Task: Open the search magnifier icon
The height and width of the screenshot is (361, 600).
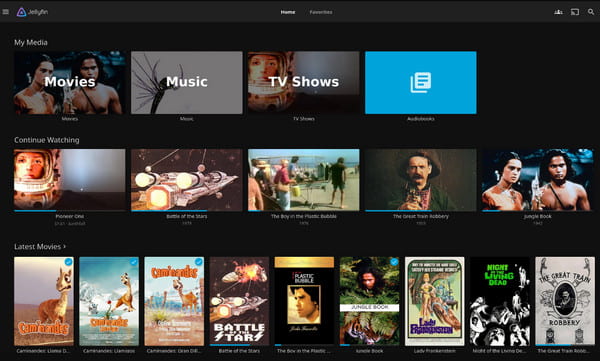Action: [x=591, y=12]
